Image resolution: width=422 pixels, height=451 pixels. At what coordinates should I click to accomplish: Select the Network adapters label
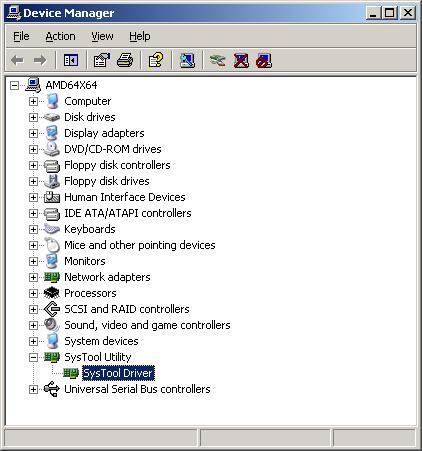[107, 277]
